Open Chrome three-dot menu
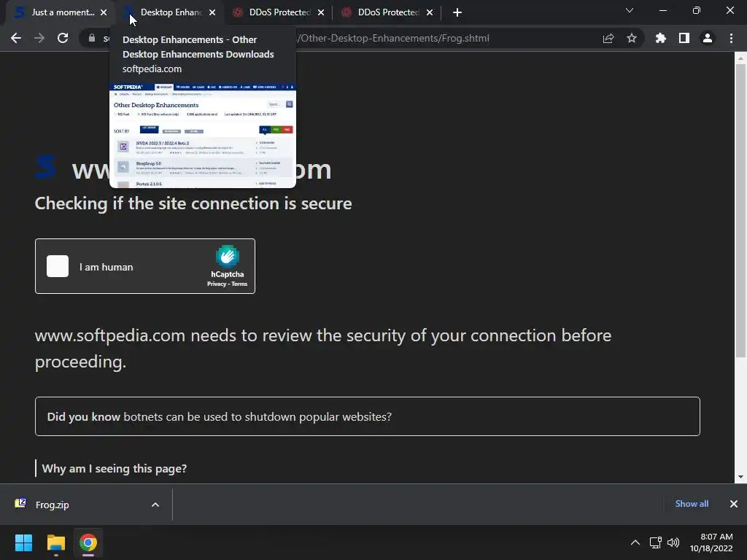Viewport: 747px width, 560px height. 731,38
